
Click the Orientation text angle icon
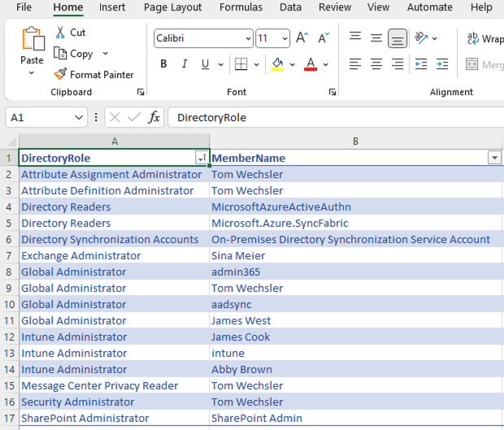pyautogui.click(x=421, y=38)
